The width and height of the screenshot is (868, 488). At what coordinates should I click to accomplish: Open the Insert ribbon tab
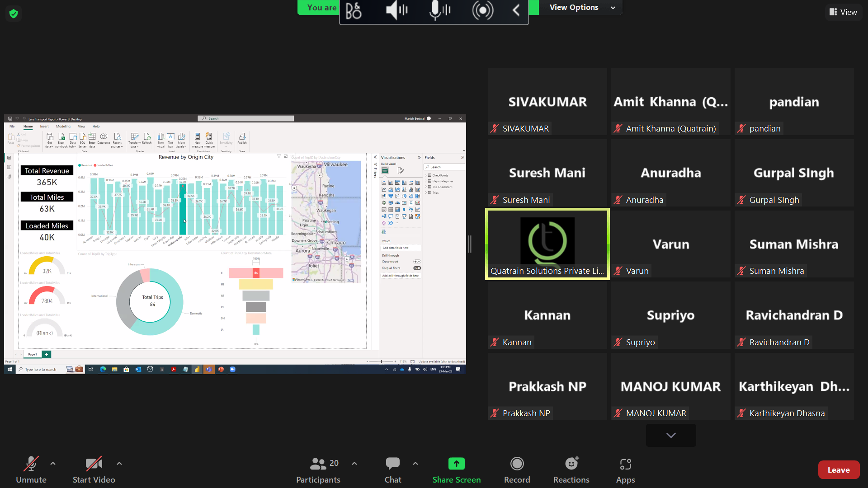pos(44,127)
